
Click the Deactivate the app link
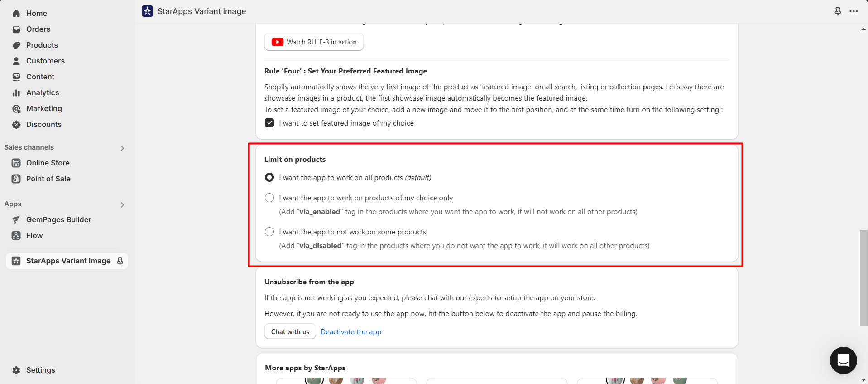coord(351,332)
